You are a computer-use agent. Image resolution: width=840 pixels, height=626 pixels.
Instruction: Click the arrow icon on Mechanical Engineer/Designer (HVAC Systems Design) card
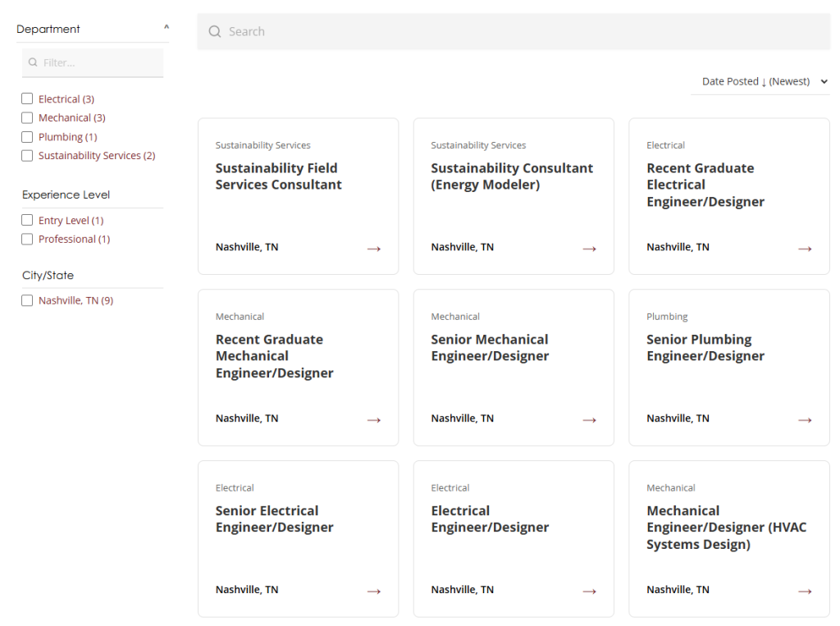click(x=805, y=591)
